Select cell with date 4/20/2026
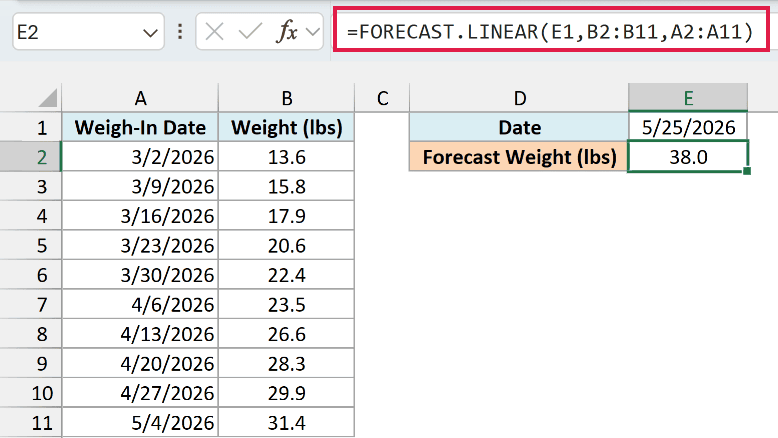 click(140, 364)
